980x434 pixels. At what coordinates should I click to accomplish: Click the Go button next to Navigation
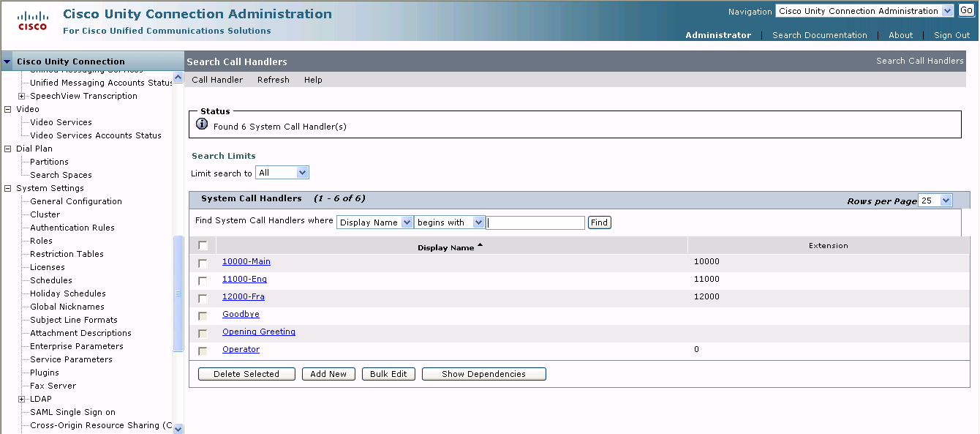[x=966, y=10]
